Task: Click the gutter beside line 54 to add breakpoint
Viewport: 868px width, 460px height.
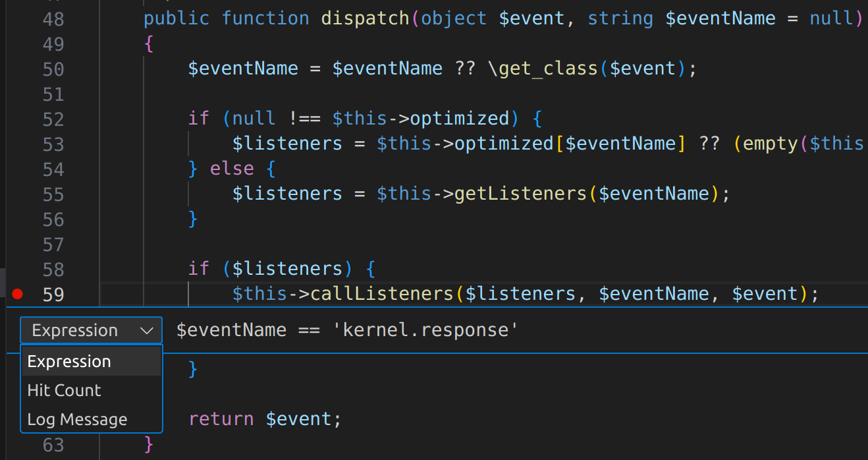Action: click(x=17, y=168)
